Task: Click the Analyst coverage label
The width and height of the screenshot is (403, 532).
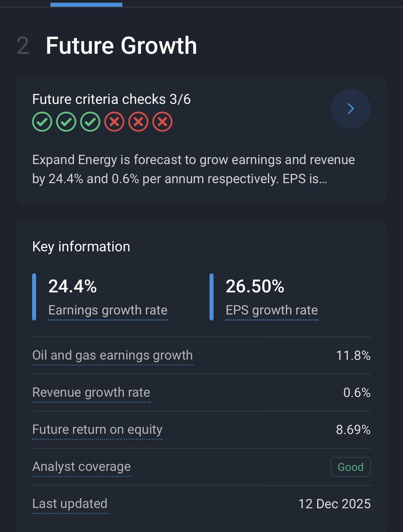Action: pos(82,467)
